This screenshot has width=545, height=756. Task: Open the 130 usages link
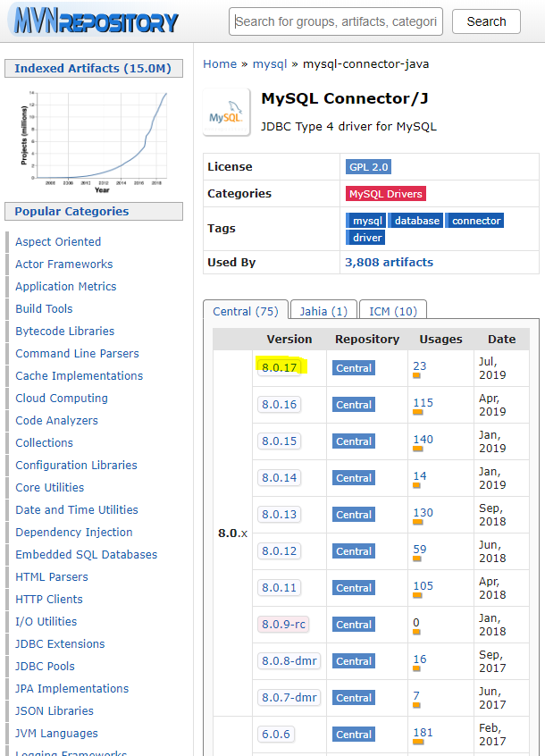(x=423, y=513)
